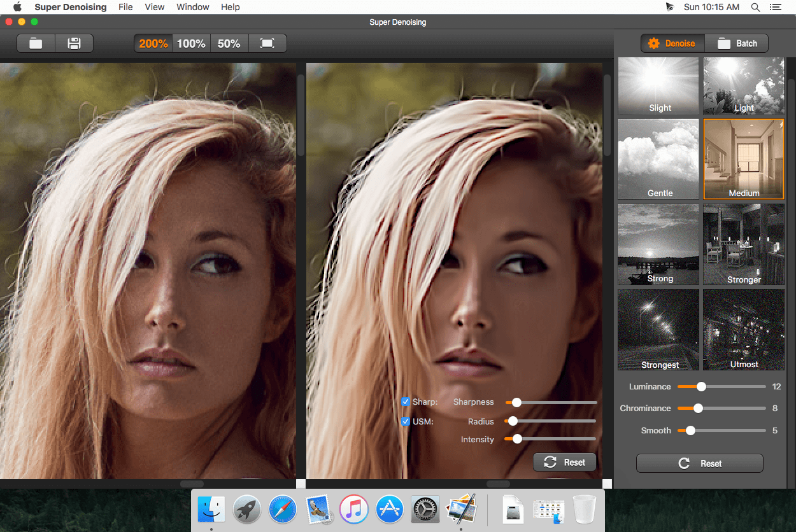The height and width of the screenshot is (532, 796).
Task: Toggle the Sharp checkbox
Action: [x=405, y=402]
